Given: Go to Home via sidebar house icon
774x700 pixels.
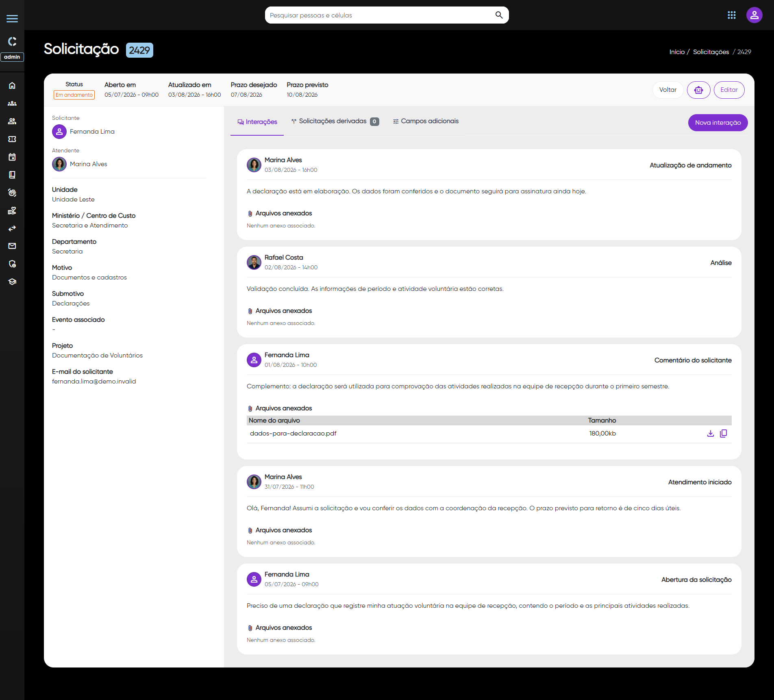Looking at the screenshot, I should 12,85.
